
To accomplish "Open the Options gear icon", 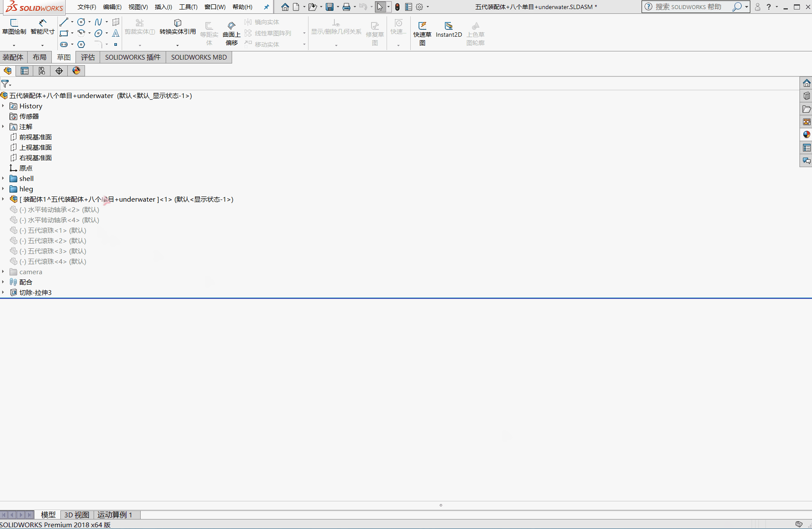I will [419, 7].
